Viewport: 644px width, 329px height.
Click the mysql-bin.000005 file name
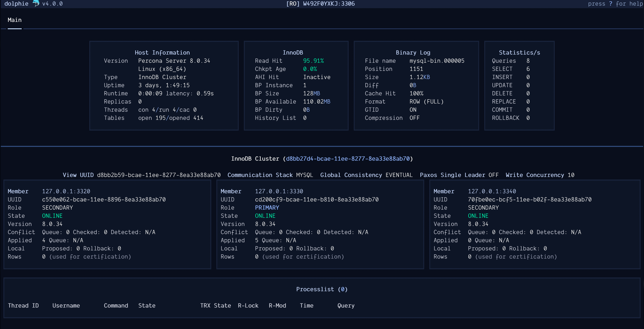(437, 61)
